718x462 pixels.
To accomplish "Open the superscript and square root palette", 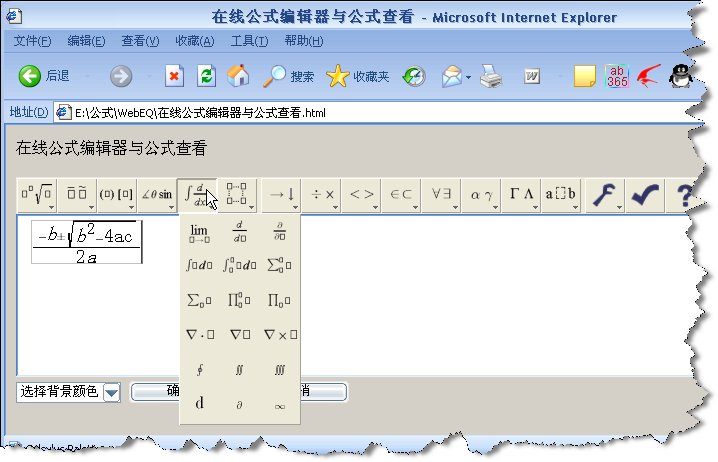I will click(37, 195).
